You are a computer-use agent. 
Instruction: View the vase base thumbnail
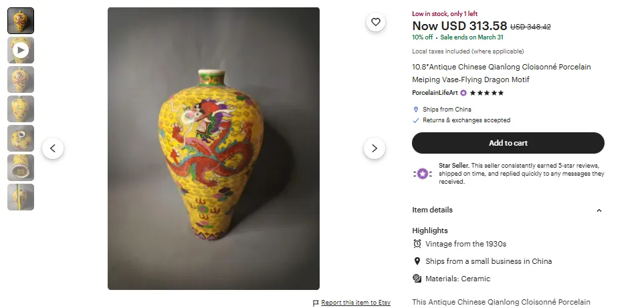tap(21, 168)
